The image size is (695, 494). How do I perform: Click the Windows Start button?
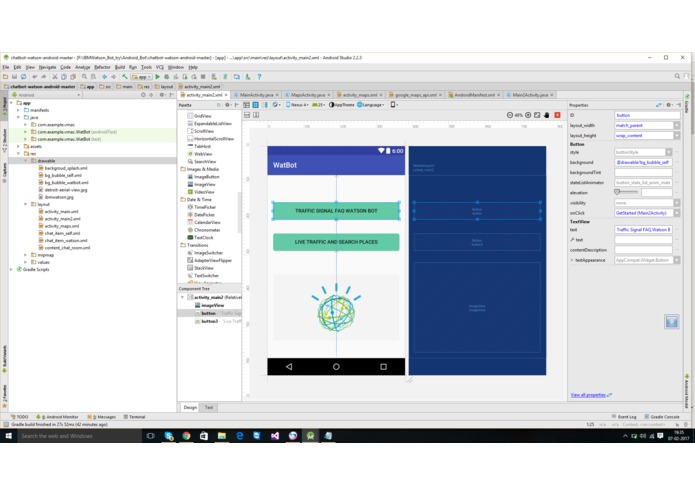(8, 436)
